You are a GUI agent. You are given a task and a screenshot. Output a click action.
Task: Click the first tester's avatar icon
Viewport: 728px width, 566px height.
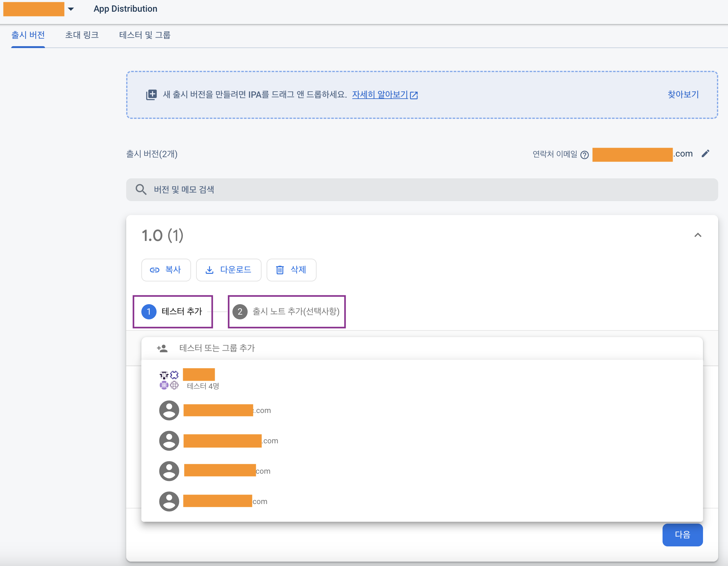pos(169,410)
